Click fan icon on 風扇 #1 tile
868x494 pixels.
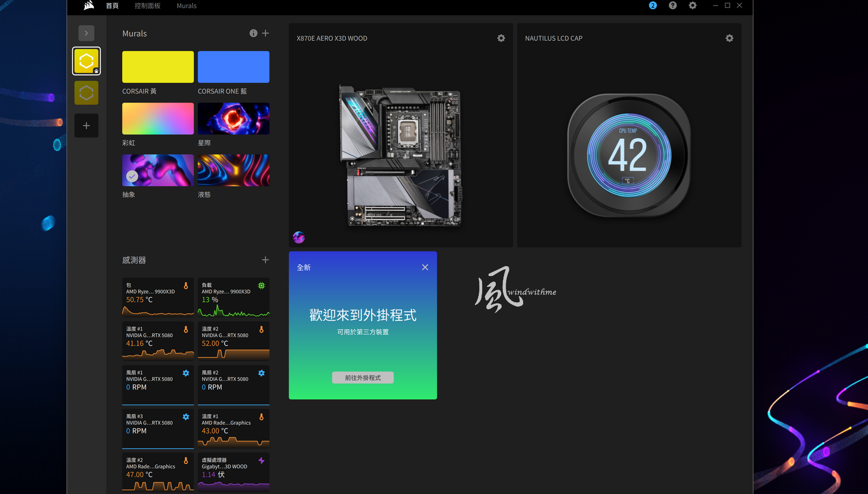(186, 373)
